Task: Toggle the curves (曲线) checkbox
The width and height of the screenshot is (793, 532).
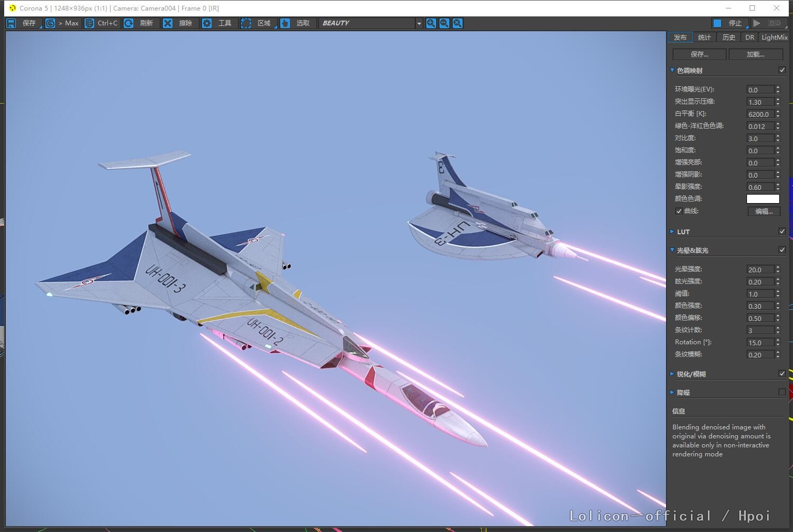Action: (679, 211)
